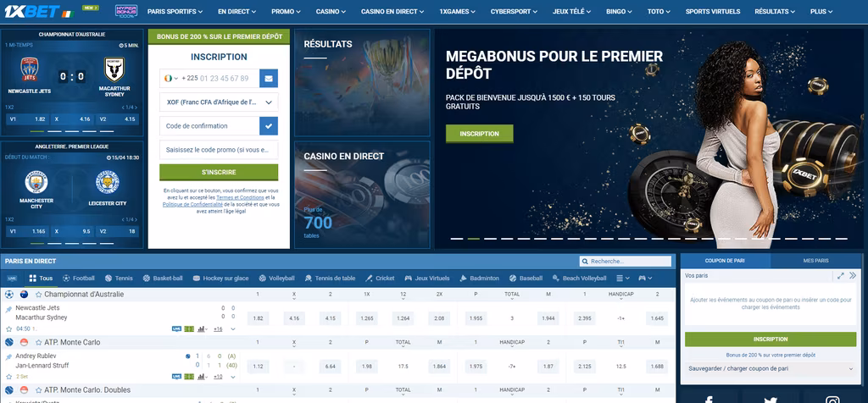The height and width of the screenshot is (403, 868).
Task: Collapse bet slip with double chevron icon
Action: tap(853, 276)
